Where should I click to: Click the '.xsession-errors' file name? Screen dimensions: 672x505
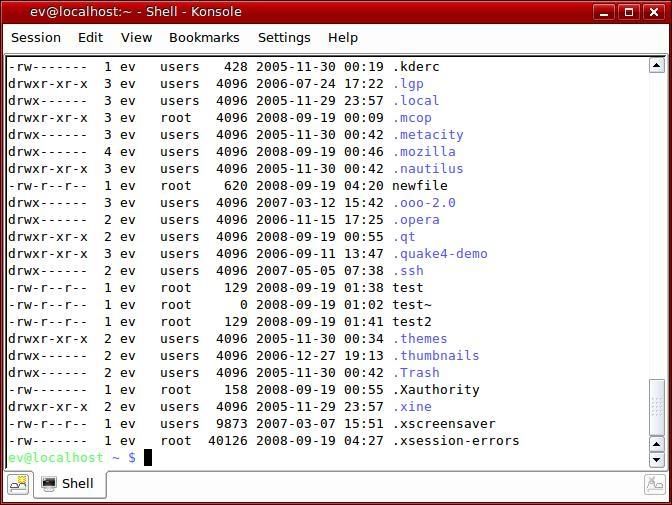coord(456,441)
